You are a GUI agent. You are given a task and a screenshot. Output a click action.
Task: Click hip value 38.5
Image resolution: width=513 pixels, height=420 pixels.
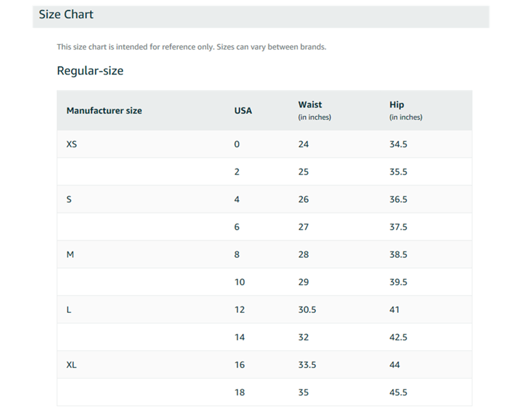pos(398,255)
